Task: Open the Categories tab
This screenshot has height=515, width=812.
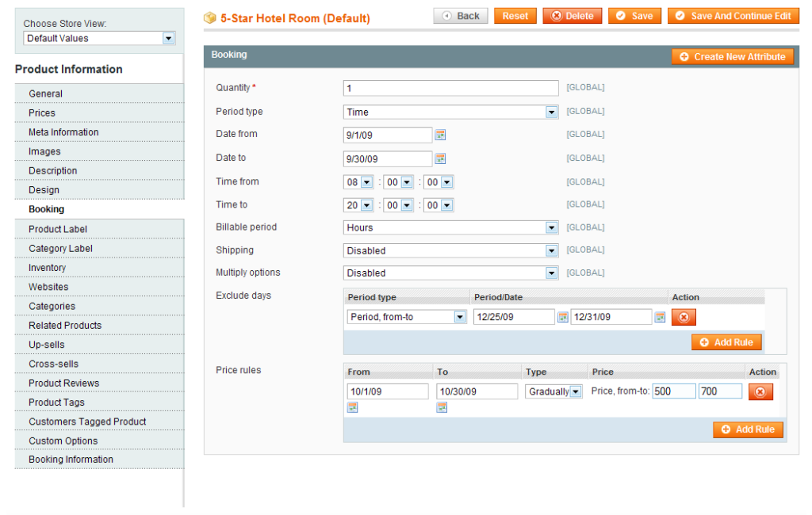Action: (99, 306)
